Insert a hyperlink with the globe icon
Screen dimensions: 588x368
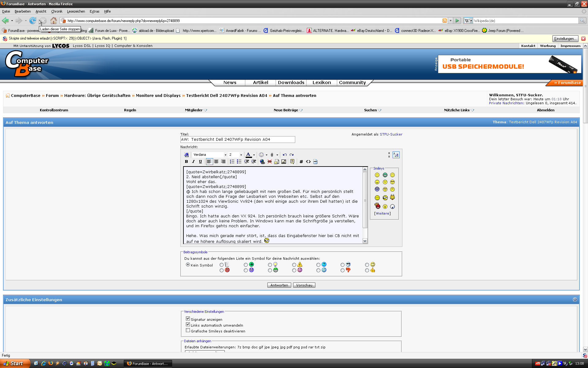[x=262, y=162]
